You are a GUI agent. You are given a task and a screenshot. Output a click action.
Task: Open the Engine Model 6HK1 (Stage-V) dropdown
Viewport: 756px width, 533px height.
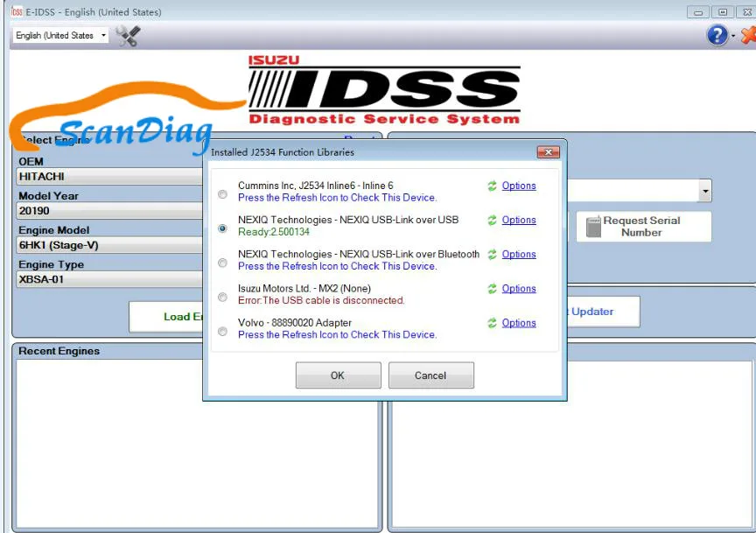coord(110,245)
